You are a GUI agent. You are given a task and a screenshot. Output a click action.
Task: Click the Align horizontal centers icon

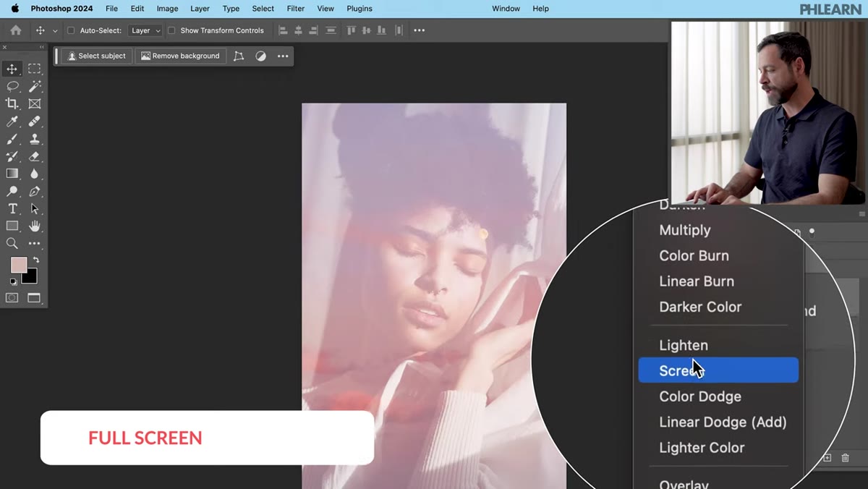[298, 30]
